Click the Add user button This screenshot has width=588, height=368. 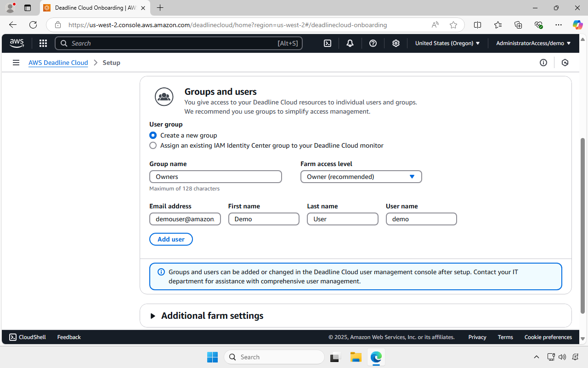pyautogui.click(x=171, y=239)
